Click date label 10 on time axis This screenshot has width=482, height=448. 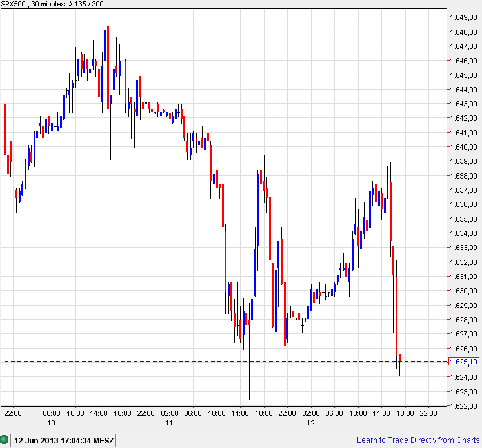click(51, 423)
